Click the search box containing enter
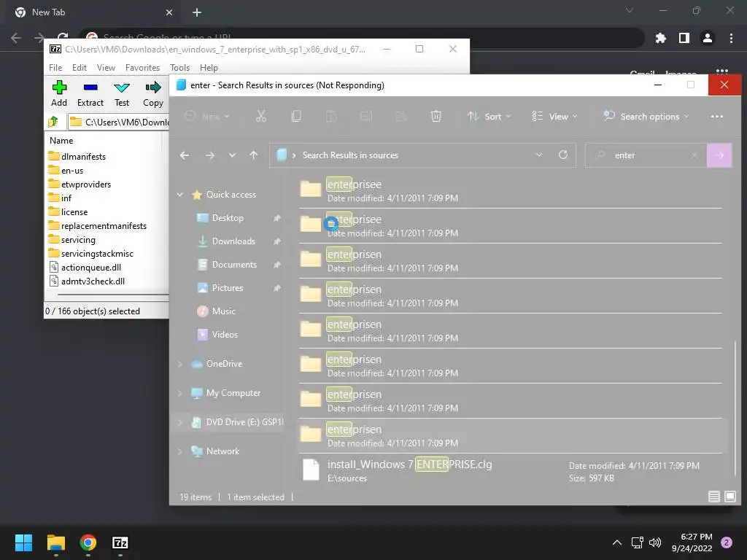 pyautogui.click(x=646, y=155)
